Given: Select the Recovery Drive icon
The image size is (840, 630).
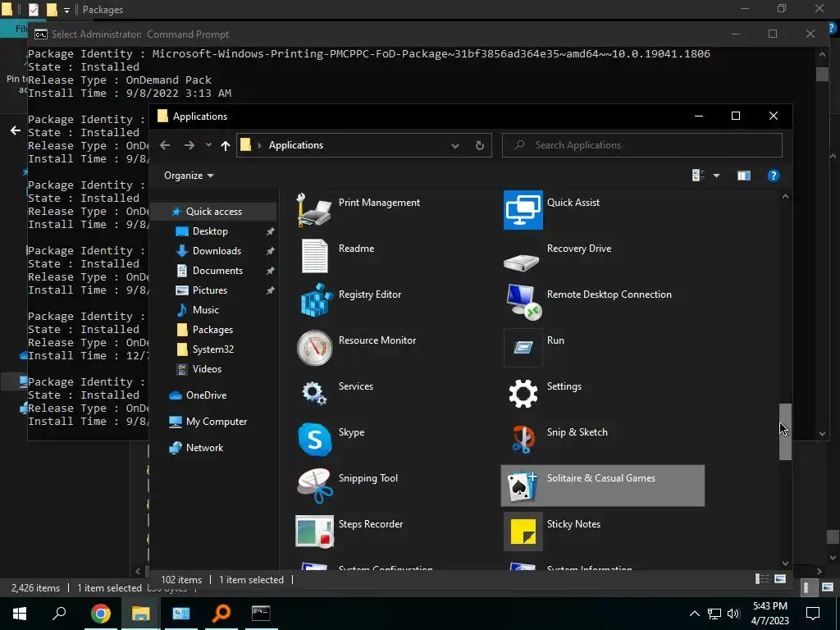Looking at the screenshot, I should coord(522,262).
